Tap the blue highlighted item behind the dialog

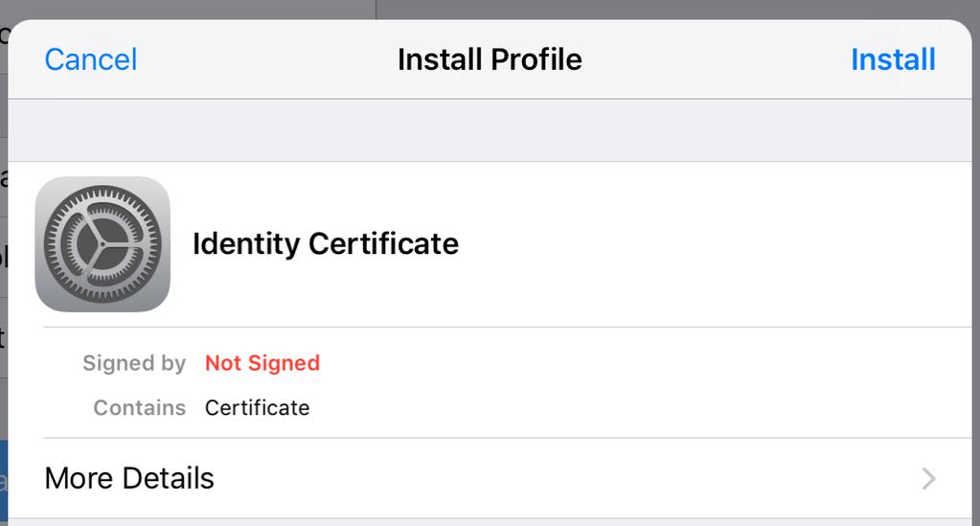(x=3, y=482)
